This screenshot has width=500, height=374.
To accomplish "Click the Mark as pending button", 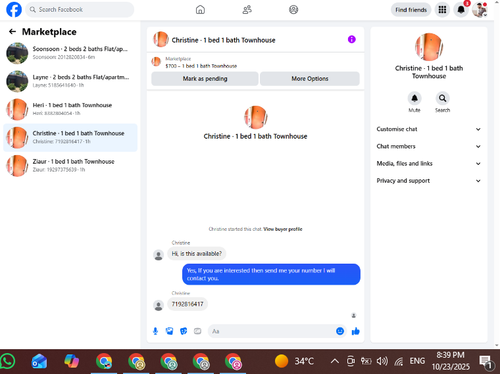I will pyautogui.click(x=205, y=79).
